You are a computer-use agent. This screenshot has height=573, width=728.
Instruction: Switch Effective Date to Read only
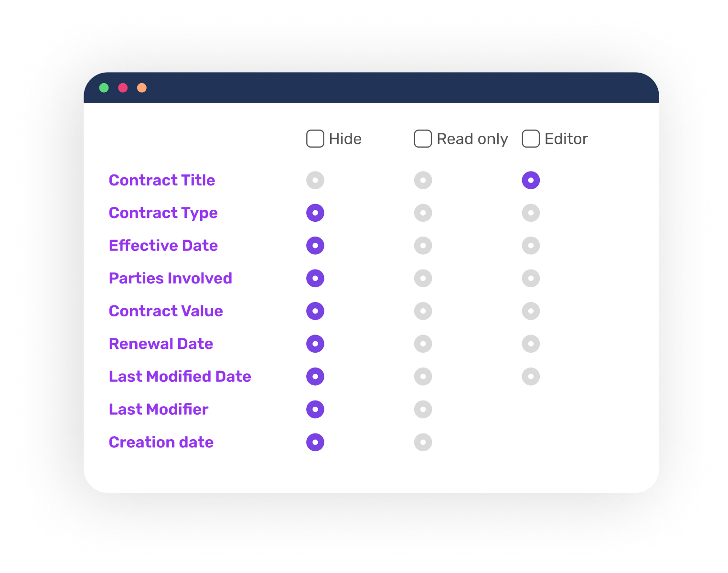point(422,245)
